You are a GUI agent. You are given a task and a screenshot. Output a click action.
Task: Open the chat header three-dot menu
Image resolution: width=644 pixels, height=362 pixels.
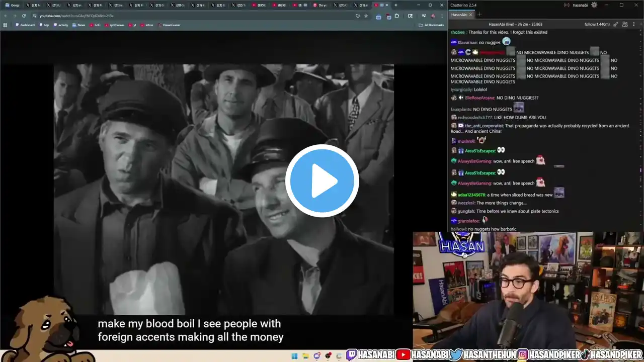634,24
